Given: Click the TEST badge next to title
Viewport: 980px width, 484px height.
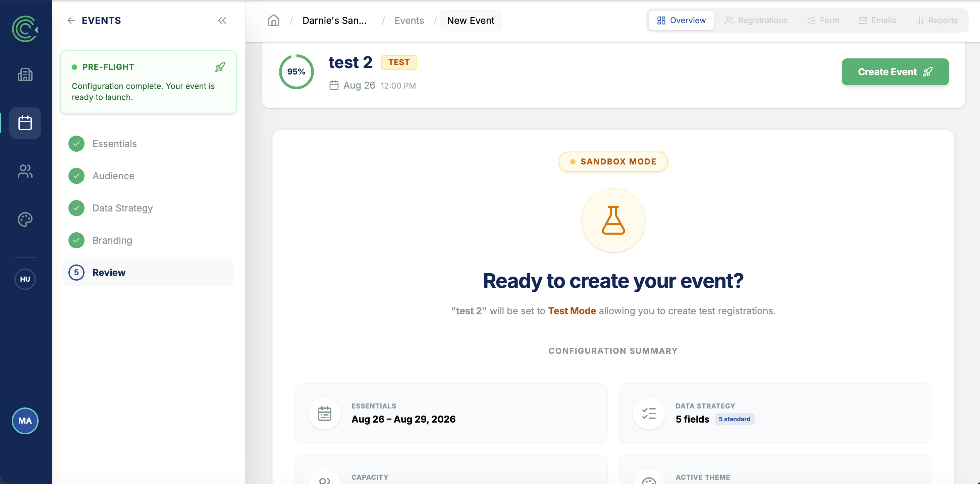Looking at the screenshot, I should click(x=399, y=62).
